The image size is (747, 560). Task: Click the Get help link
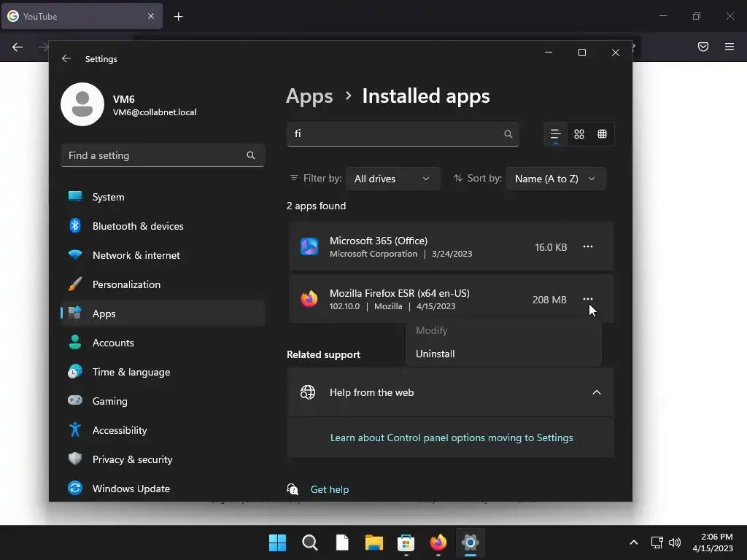click(330, 489)
